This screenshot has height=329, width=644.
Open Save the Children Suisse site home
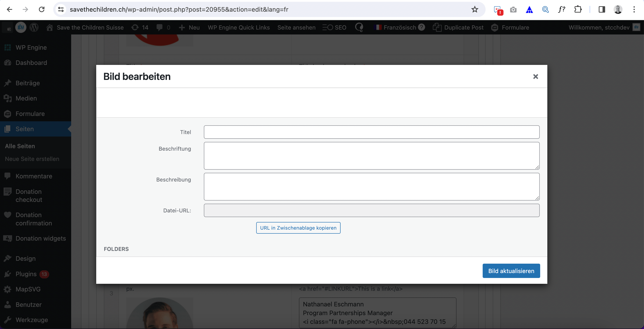[x=85, y=28]
